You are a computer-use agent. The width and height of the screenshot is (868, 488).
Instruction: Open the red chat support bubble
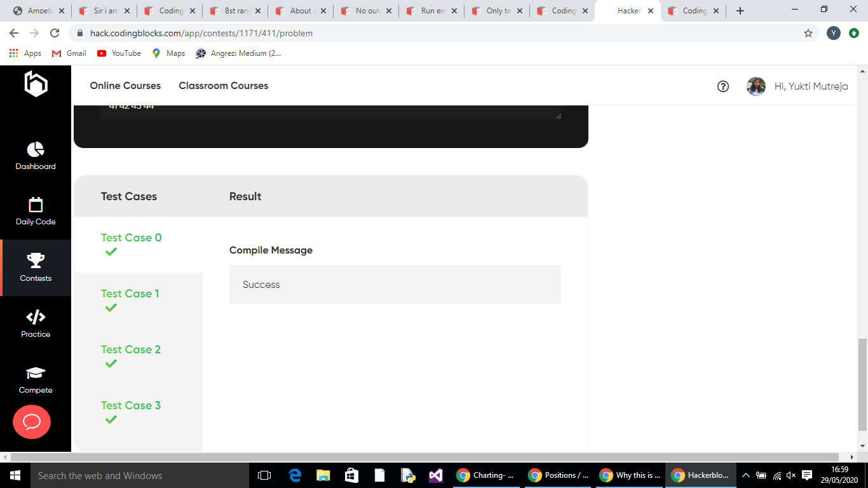(32, 422)
